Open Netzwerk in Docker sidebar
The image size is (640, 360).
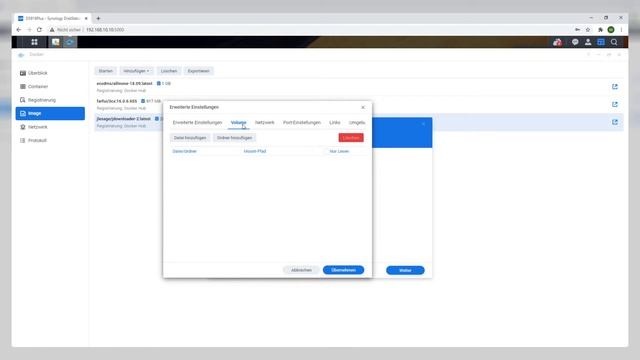coord(50,127)
